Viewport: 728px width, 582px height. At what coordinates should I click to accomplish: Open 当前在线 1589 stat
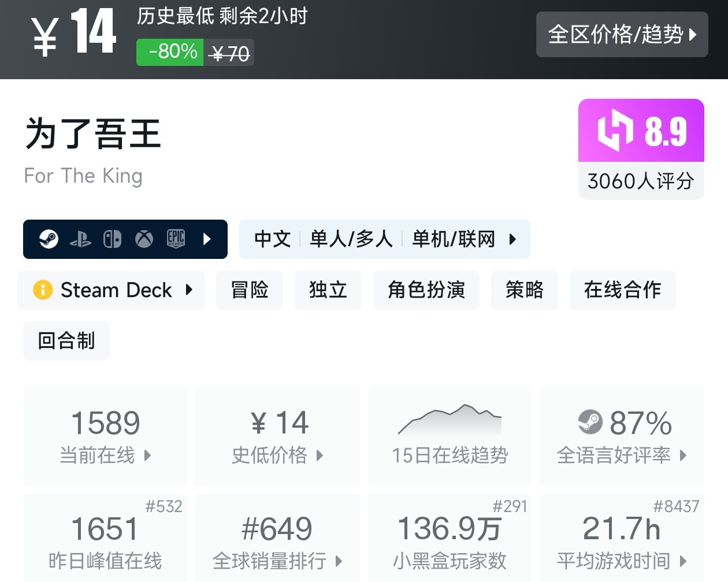pyautogui.click(x=105, y=437)
